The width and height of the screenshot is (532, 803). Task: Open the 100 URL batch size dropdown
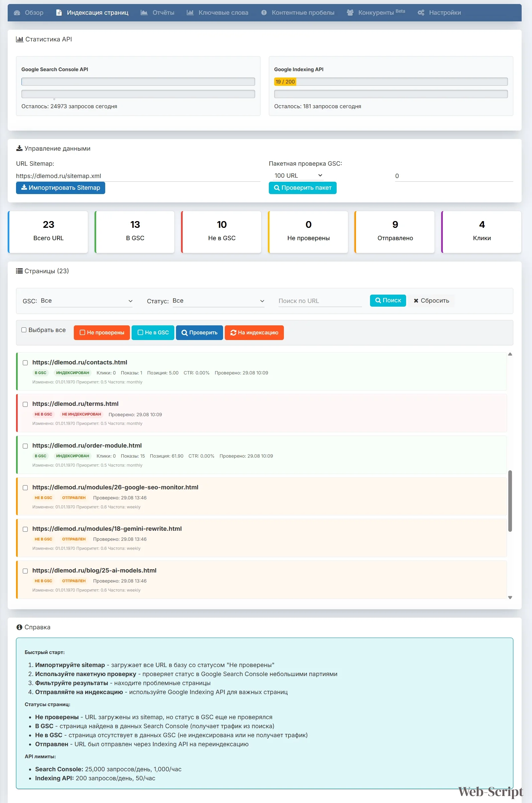click(298, 175)
